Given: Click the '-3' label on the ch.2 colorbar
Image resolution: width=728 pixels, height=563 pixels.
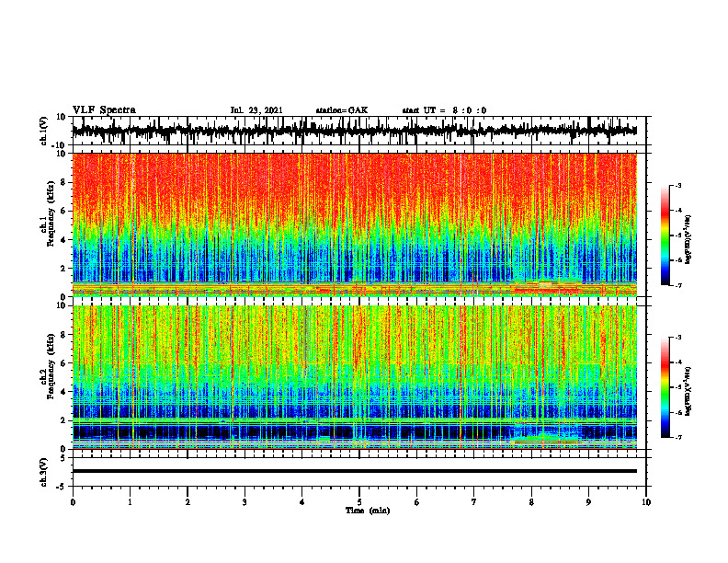Looking at the screenshot, I should tap(678, 338).
